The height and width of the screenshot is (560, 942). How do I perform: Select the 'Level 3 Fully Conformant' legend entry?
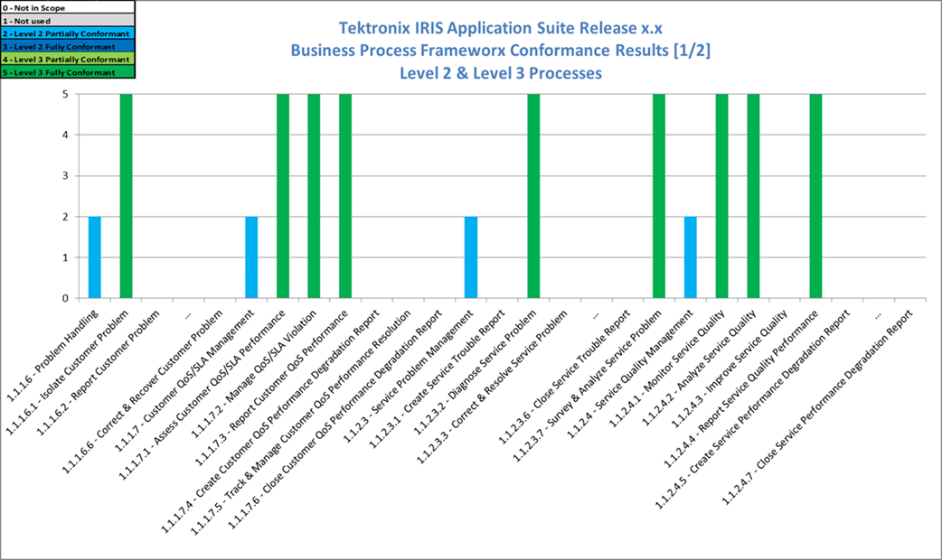point(67,72)
